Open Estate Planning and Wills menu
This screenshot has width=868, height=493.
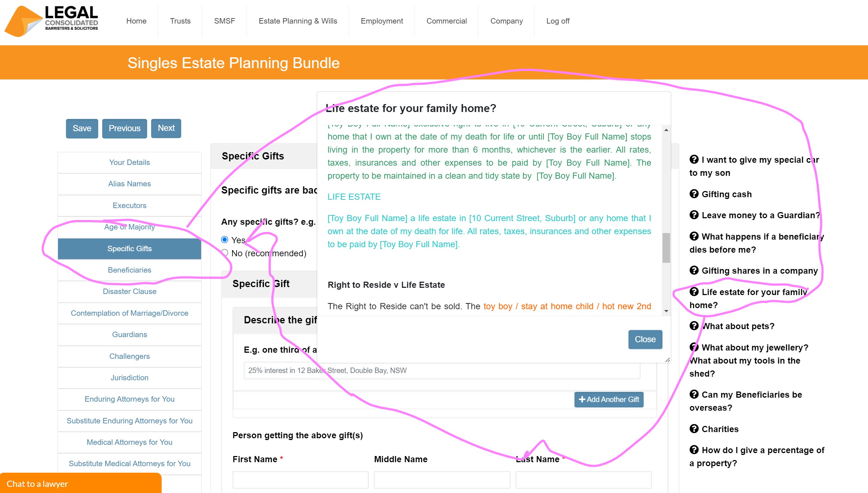point(298,21)
